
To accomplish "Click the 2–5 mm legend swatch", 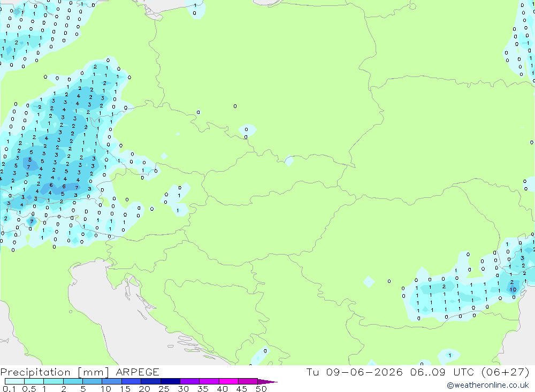I will pyautogui.click(x=73, y=381).
